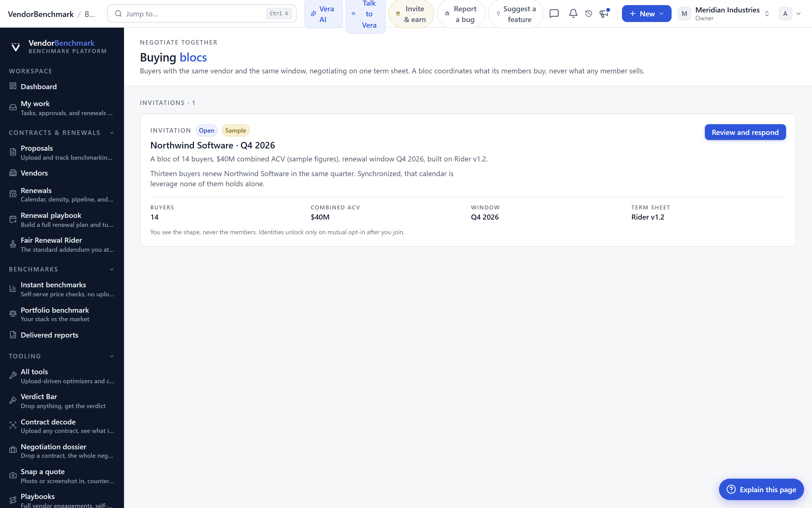
Task: Click the Snap a quote camera icon
Action: click(x=13, y=476)
